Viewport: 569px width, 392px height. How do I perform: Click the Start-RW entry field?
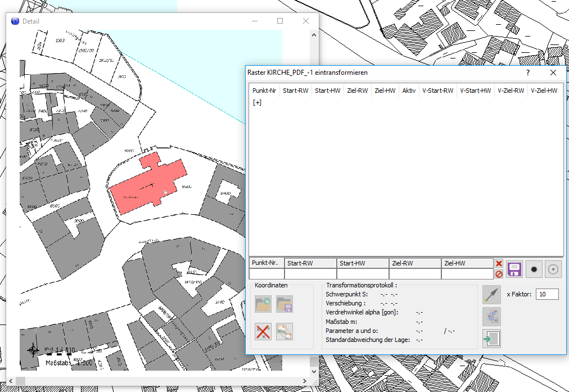tap(310, 274)
